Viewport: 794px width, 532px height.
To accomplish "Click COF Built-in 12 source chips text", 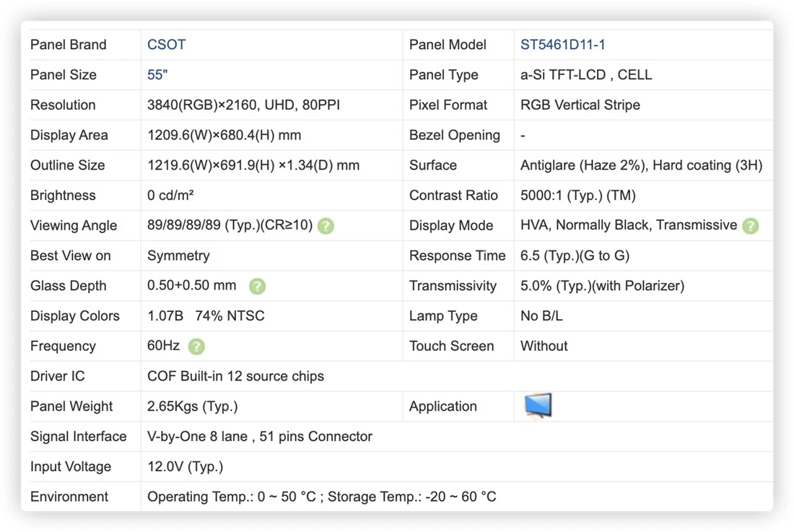I will tap(235, 376).
